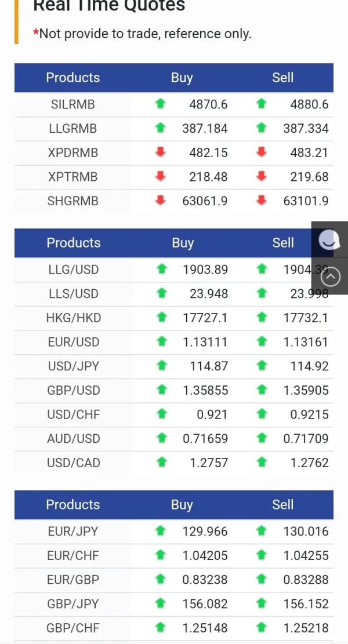This screenshot has width=348, height=644.
Task: Click green up arrow beside SILRMB buy price
Action: (161, 104)
